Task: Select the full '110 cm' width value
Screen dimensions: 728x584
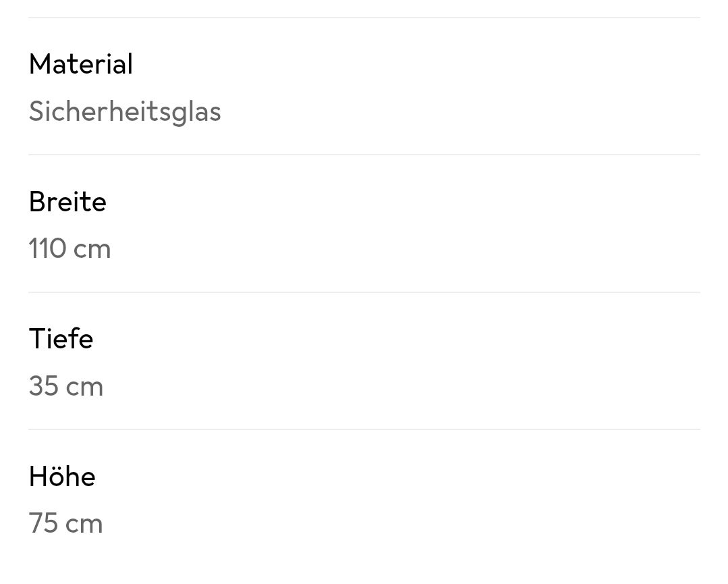Action: point(69,248)
